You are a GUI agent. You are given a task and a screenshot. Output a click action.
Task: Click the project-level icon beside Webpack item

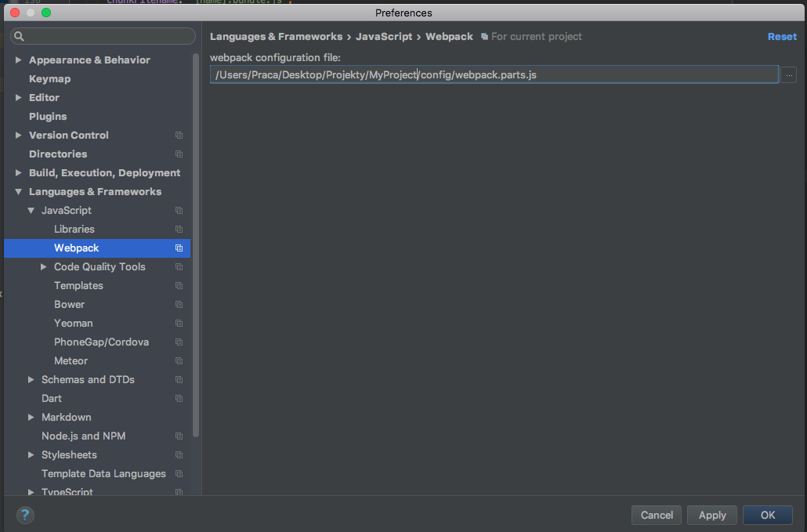[x=179, y=248]
